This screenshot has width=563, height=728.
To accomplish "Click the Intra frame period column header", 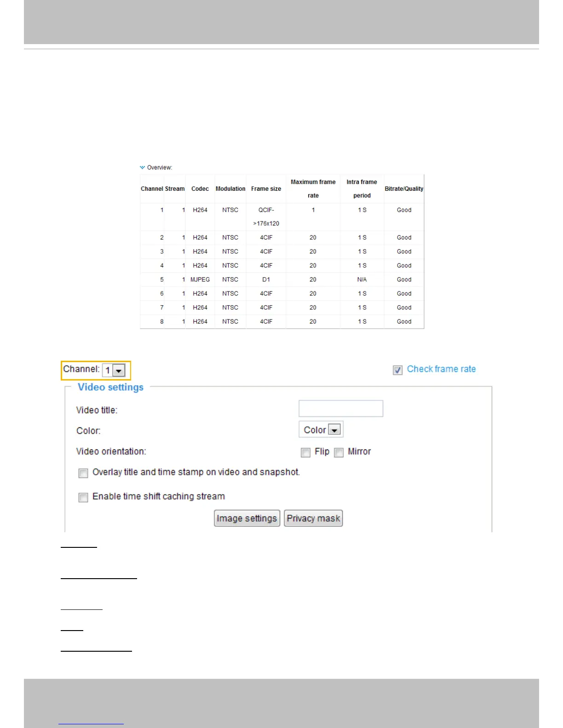I will (x=362, y=189).
